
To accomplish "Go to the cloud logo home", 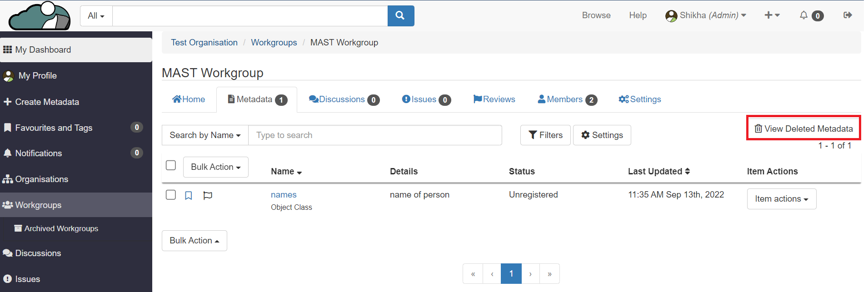I will tap(40, 16).
